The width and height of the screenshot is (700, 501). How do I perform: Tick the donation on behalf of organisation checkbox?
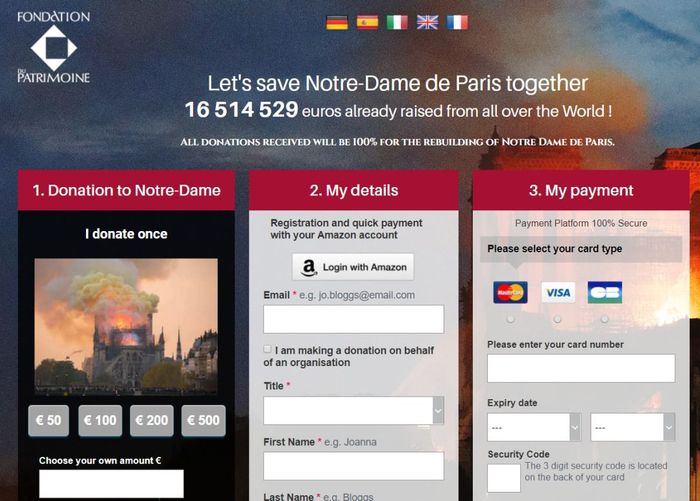267,349
